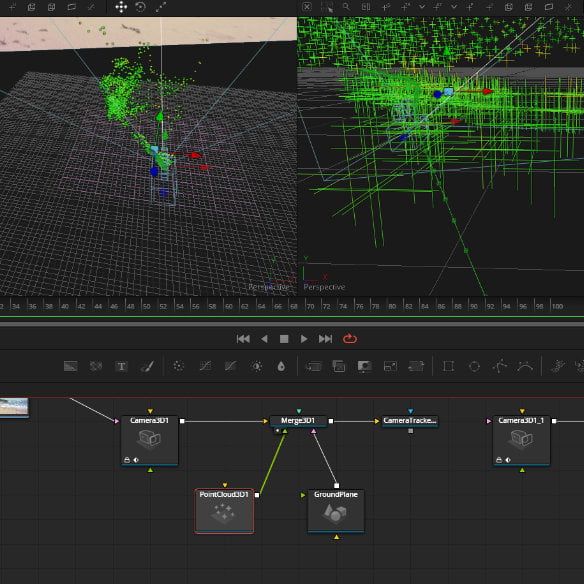
Task: Select the Camera3D1_1 node
Action: point(521,440)
